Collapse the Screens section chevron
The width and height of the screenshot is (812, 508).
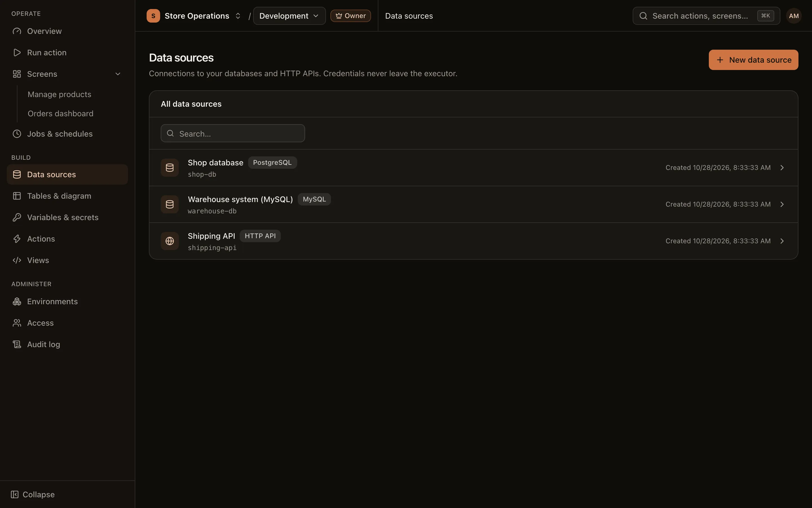(x=118, y=74)
